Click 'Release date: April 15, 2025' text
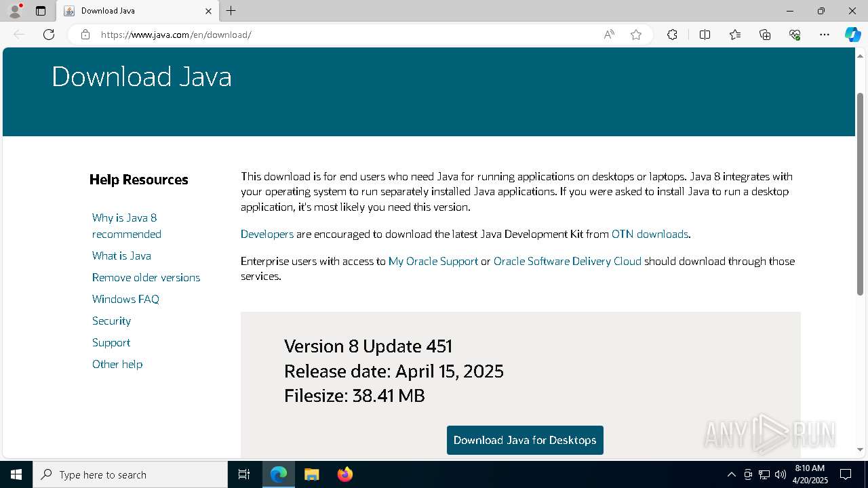 [x=394, y=371]
